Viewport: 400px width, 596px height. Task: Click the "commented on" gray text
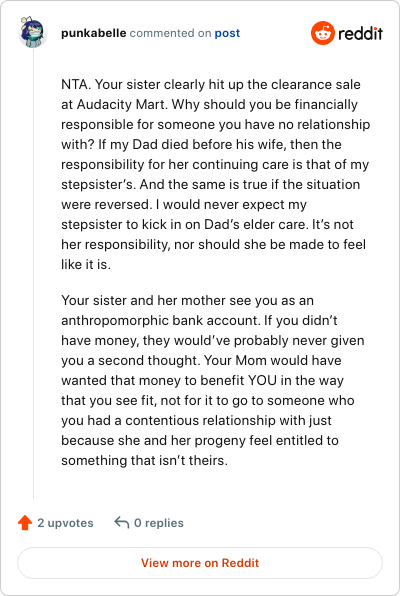click(x=170, y=33)
